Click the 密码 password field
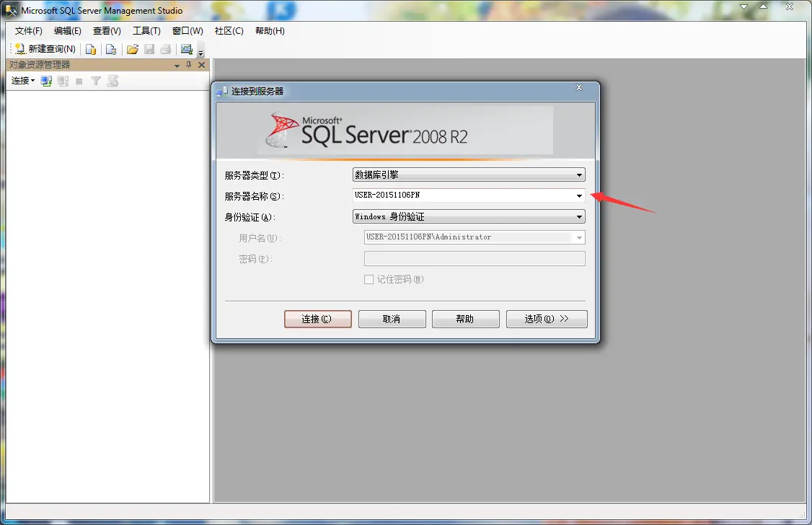 click(x=475, y=258)
